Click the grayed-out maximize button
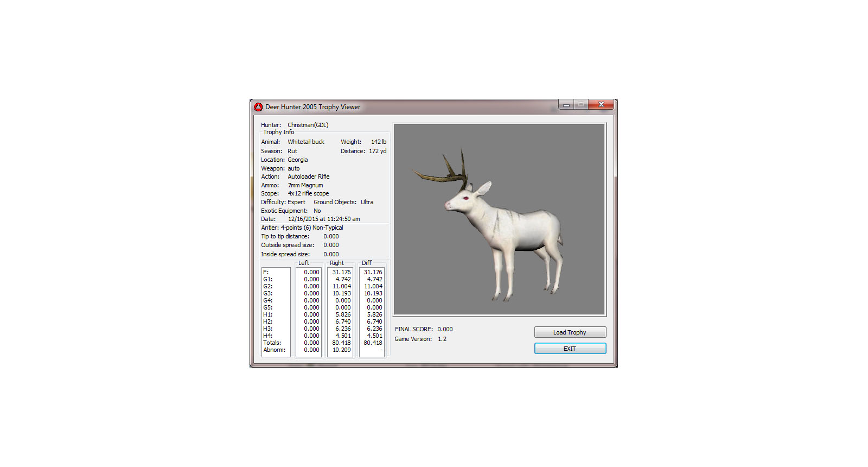This screenshot has width=868, height=467. point(581,105)
